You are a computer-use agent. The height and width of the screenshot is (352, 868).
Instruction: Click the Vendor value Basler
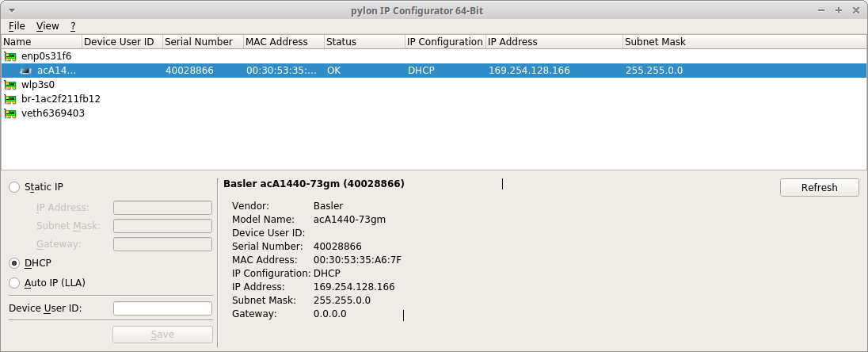point(328,205)
